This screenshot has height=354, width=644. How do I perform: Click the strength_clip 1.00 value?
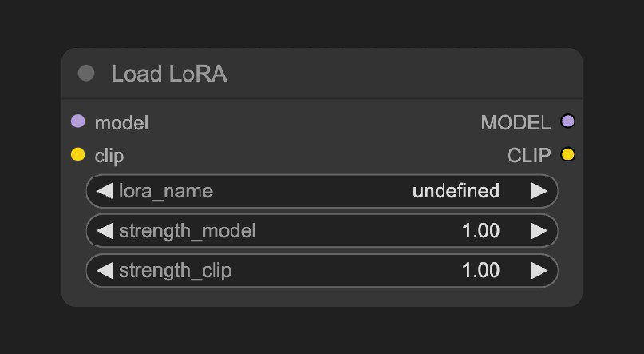[x=481, y=271]
